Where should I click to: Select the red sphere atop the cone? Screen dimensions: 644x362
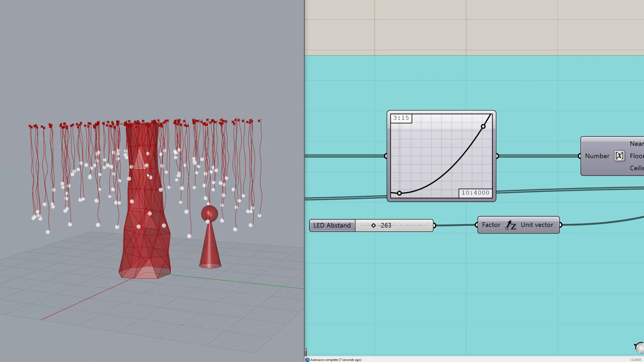point(210,213)
